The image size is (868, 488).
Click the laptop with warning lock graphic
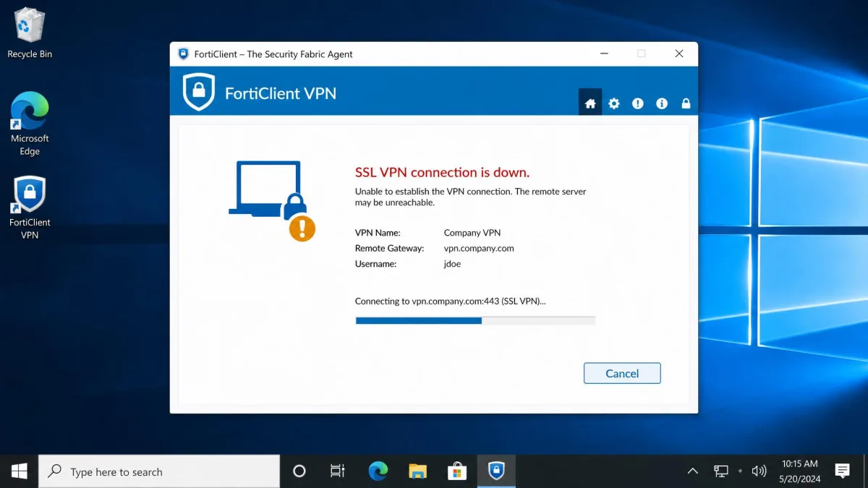click(x=272, y=200)
